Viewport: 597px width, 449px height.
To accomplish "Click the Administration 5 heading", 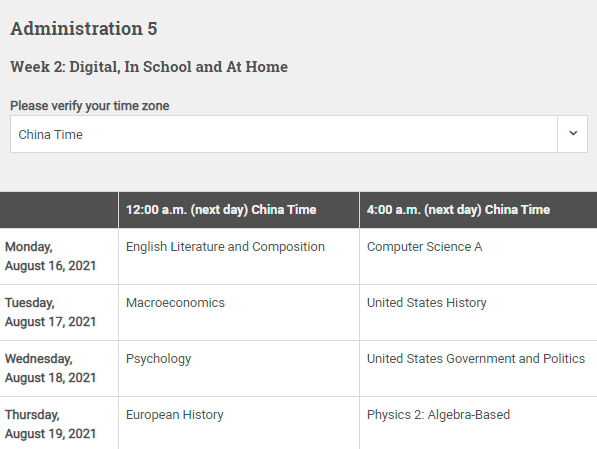I will 84,29.
